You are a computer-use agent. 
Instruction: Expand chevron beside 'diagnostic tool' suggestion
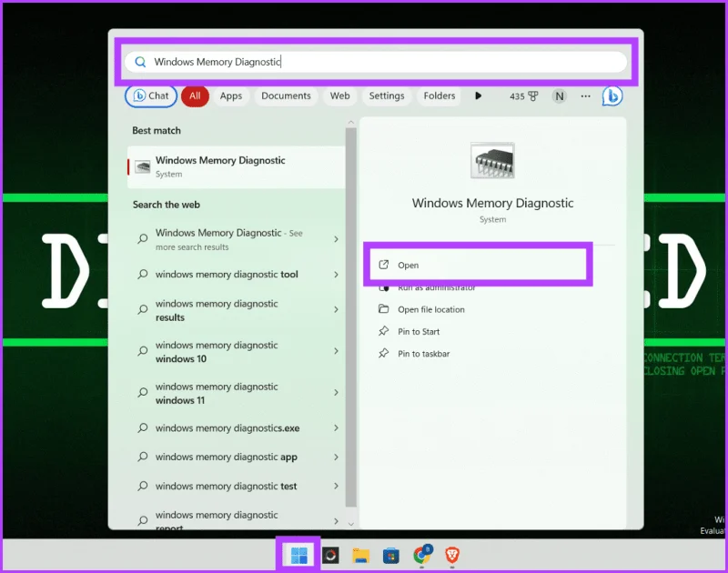(336, 275)
